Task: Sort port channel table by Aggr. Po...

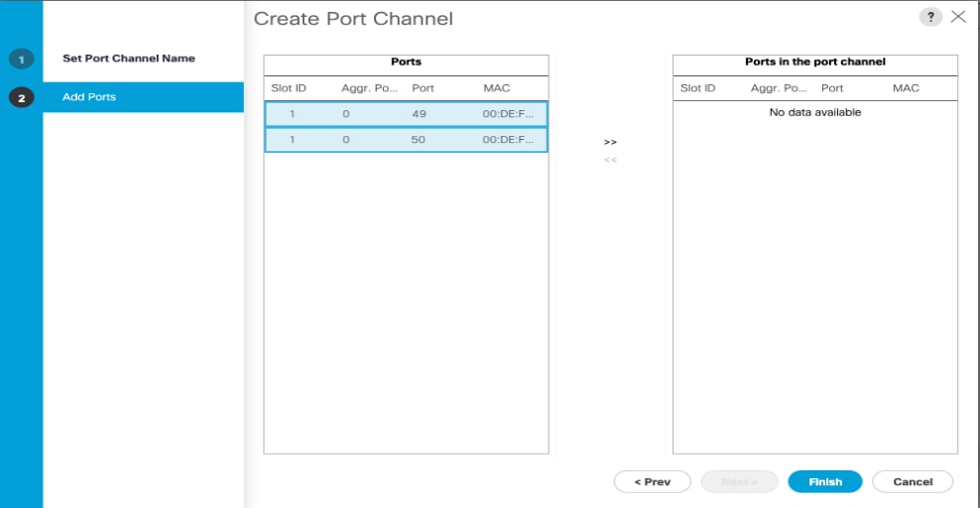Action: [x=779, y=88]
